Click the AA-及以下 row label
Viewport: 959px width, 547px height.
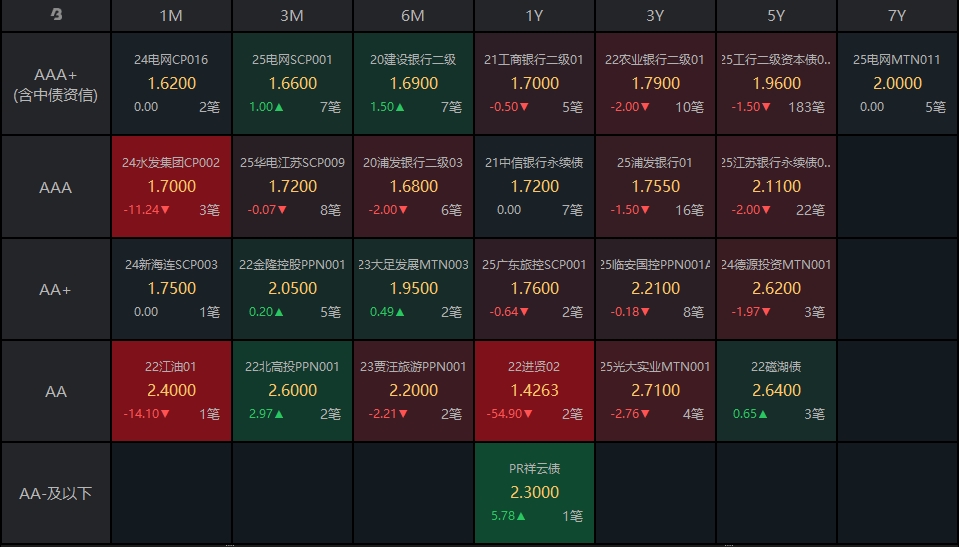tap(56, 493)
